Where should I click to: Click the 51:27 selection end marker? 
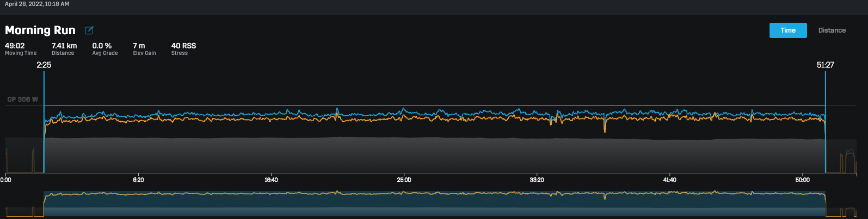point(825,65)
